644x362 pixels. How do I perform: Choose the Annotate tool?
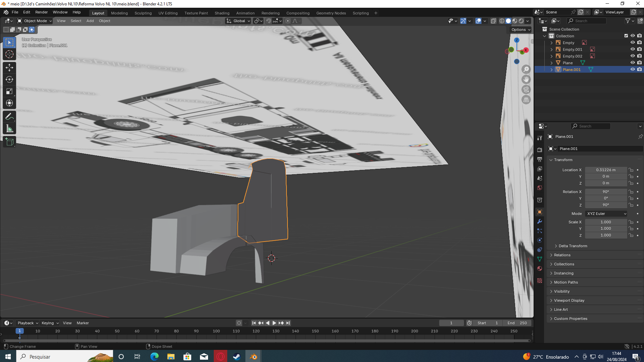click(x=9, y=117)
